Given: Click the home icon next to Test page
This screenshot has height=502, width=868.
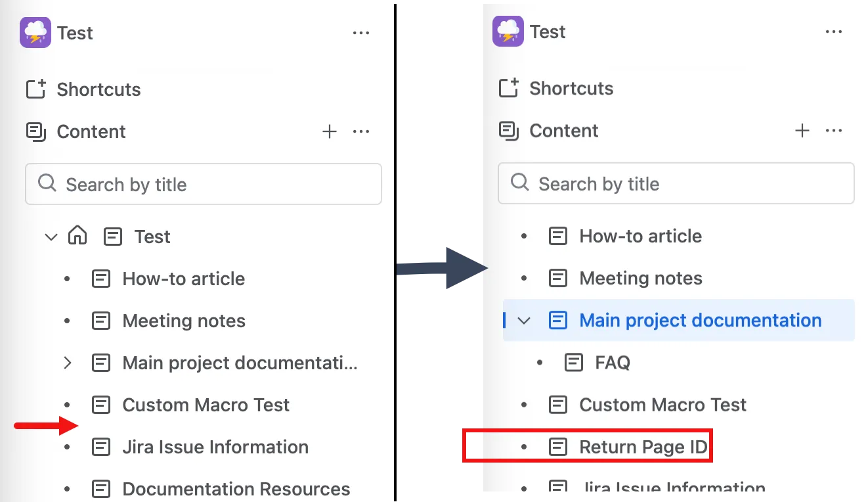Looking at the screenshot, I should coord(77,235).
